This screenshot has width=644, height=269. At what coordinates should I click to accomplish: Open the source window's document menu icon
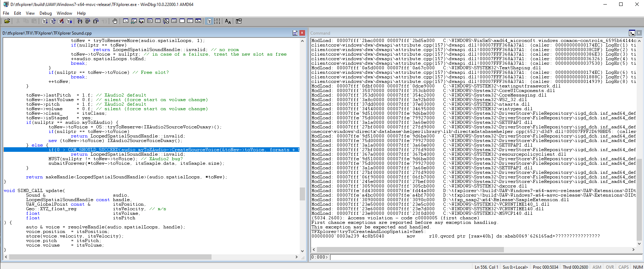(x=295, y=33)
